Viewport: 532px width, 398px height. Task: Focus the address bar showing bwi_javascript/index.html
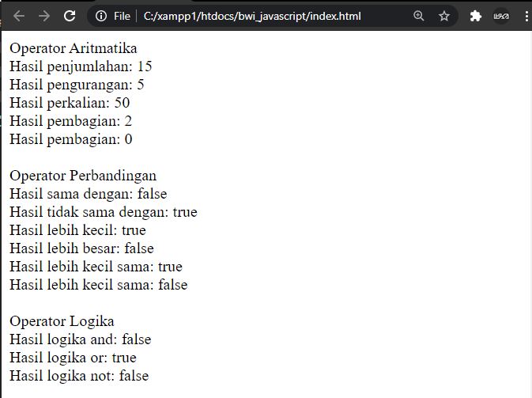tap(252, 16)
